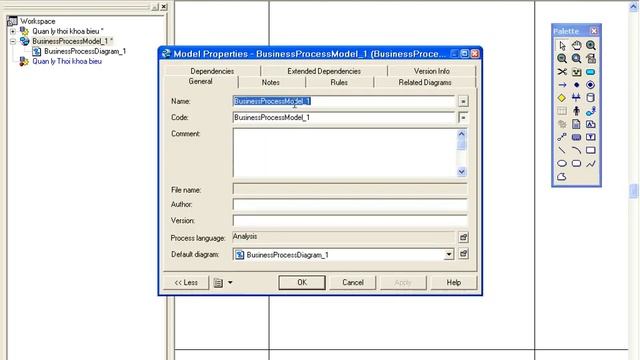The width and height of the screenshot is (640, 360).
Task: Open the Notes tab
Action: click(x=271, y=82)
